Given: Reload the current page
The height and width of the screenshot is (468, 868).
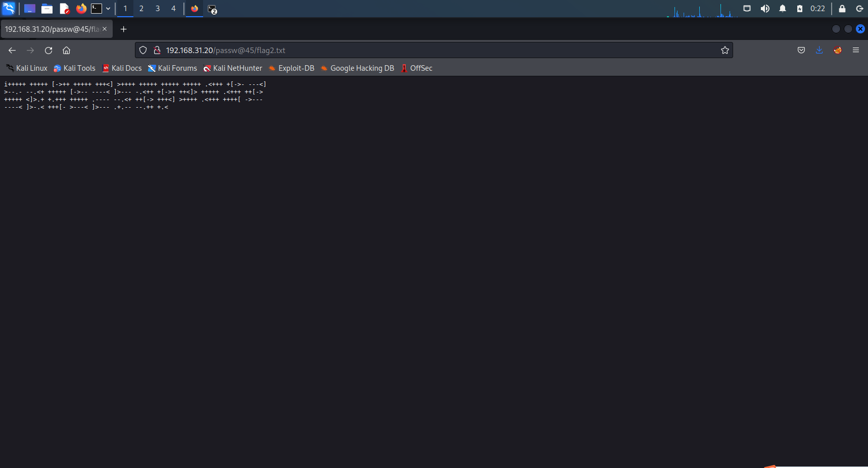Looking at the screenshot, I should click(x=49, y=50).
